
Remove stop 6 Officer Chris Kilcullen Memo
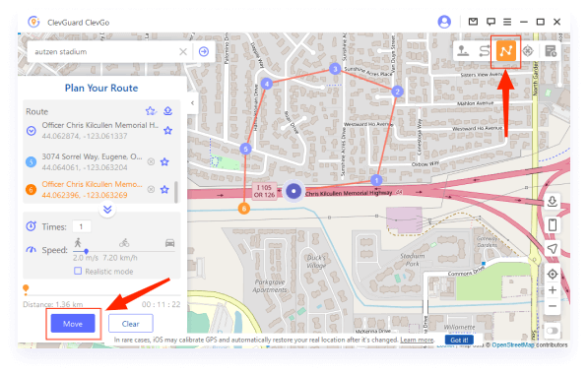[151, 189]
